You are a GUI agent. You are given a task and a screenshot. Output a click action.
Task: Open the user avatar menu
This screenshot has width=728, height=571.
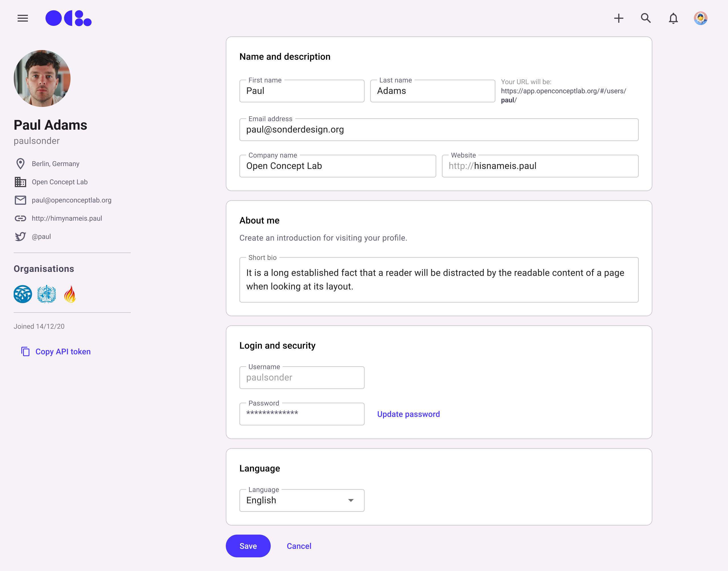[700, 18]
